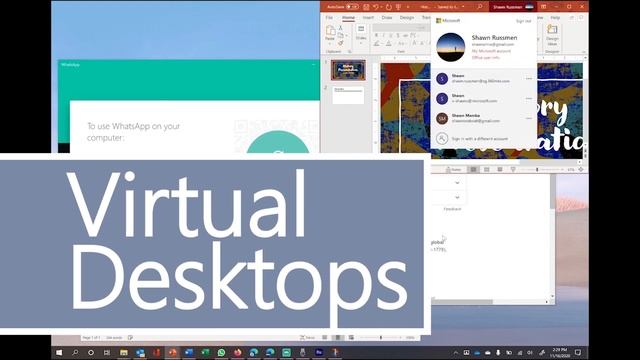Image resolution: width=640 pixels, height=360 pixels.
Task: Click the Feedback link in white panel
Action: [452, 209]
